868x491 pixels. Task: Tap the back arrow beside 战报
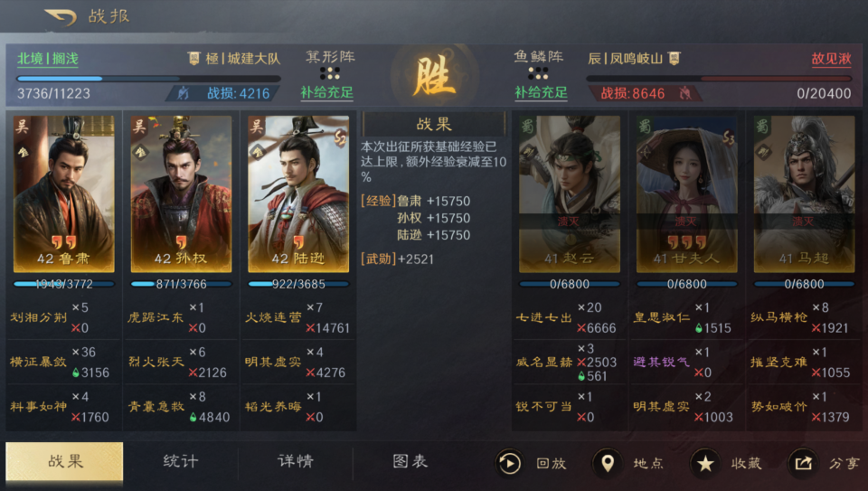61,17
